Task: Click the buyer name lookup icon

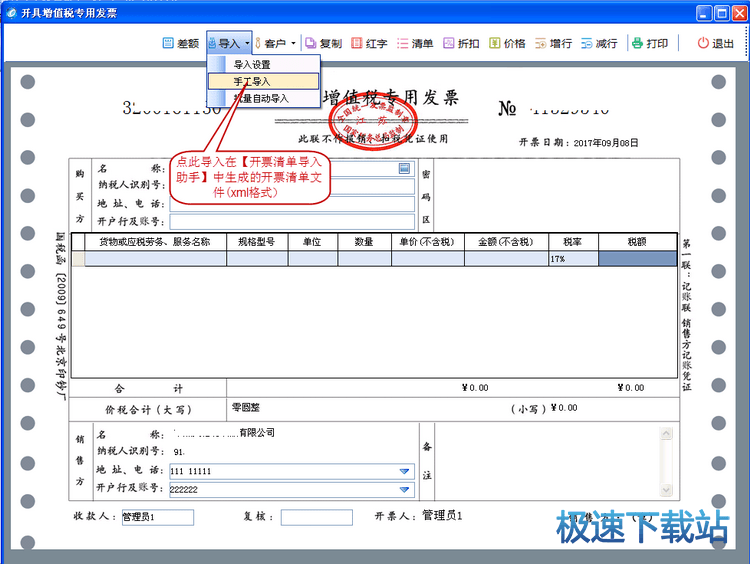Action: 404,168
